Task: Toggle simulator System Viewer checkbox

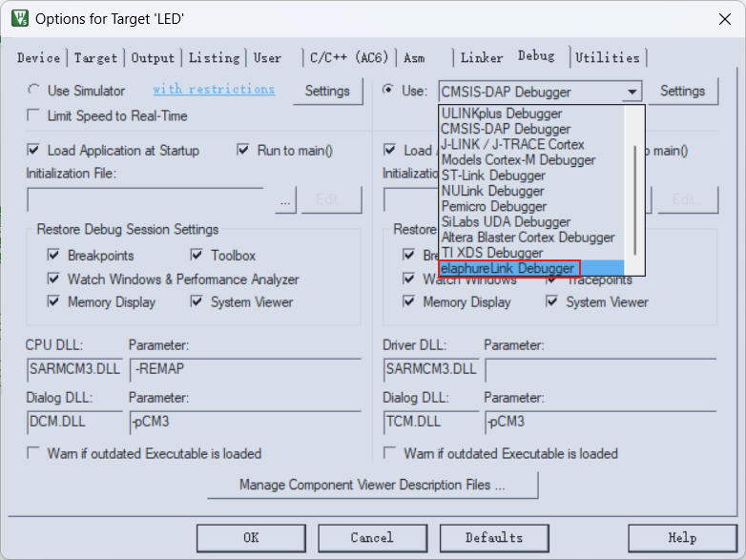Action: click(x=197, y=301)
